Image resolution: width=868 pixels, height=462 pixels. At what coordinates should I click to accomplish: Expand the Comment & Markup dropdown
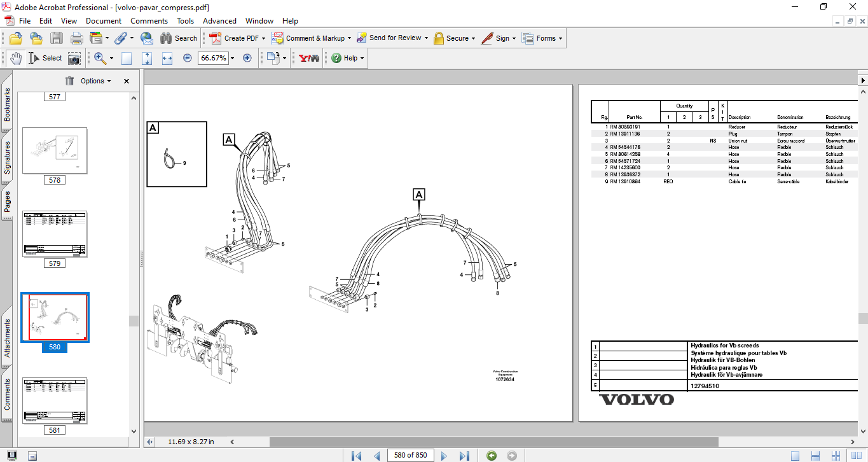coord(350,38)
